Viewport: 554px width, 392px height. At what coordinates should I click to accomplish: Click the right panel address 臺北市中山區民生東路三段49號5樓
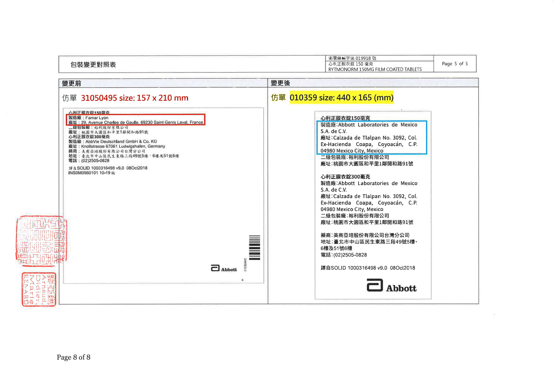374,242
